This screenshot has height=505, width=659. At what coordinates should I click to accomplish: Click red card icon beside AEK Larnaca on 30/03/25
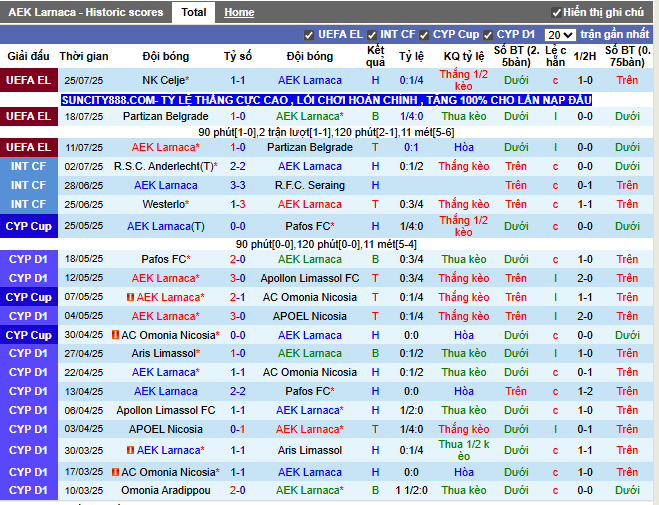(130, 450)
